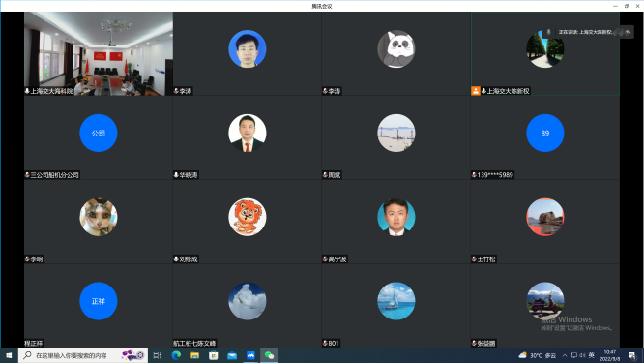Click the 英 input method indicator
The height and width of the screenshot is (363, 644).
tap(592, 355)
